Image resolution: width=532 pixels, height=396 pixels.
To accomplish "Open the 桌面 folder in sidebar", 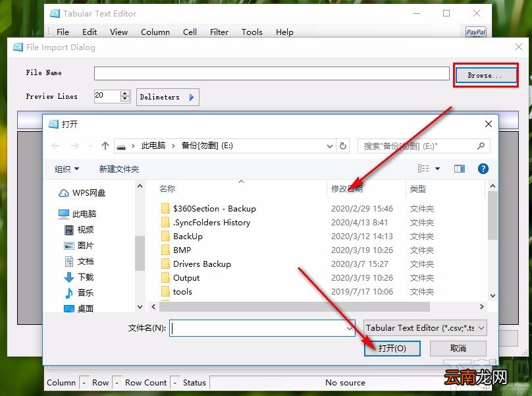I will click(x=79, y=308).
